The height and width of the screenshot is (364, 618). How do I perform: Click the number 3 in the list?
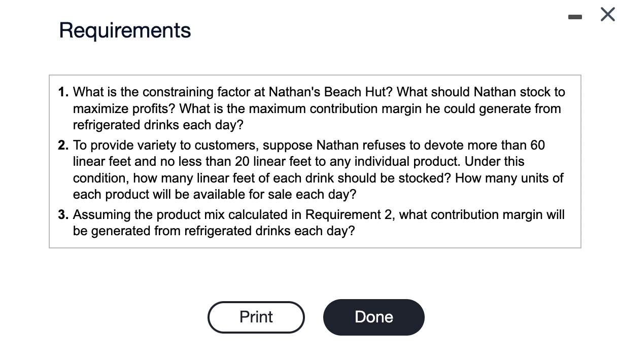point(62,214)
